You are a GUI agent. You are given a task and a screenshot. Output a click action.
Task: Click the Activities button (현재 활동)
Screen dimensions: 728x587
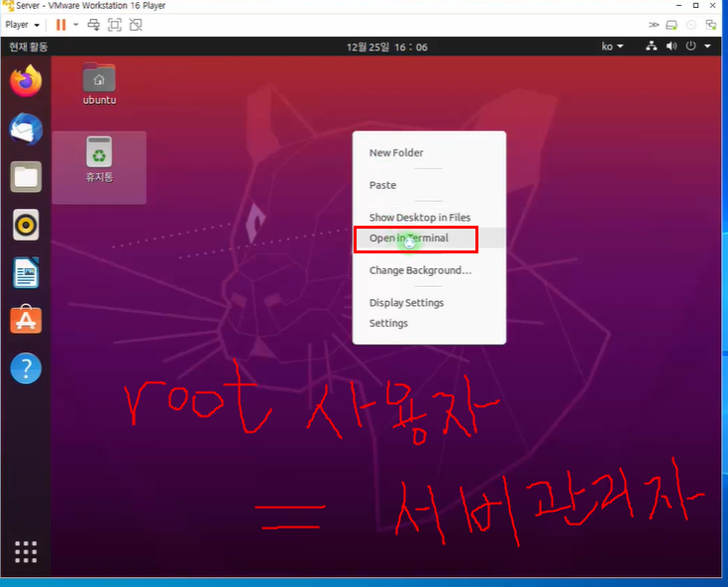click(29, 47)
